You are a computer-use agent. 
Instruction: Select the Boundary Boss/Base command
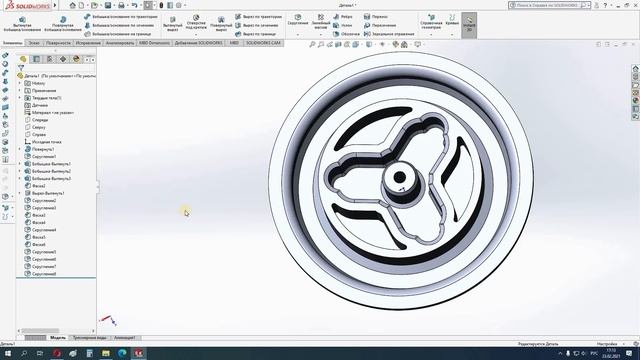(x=118, y=34)
